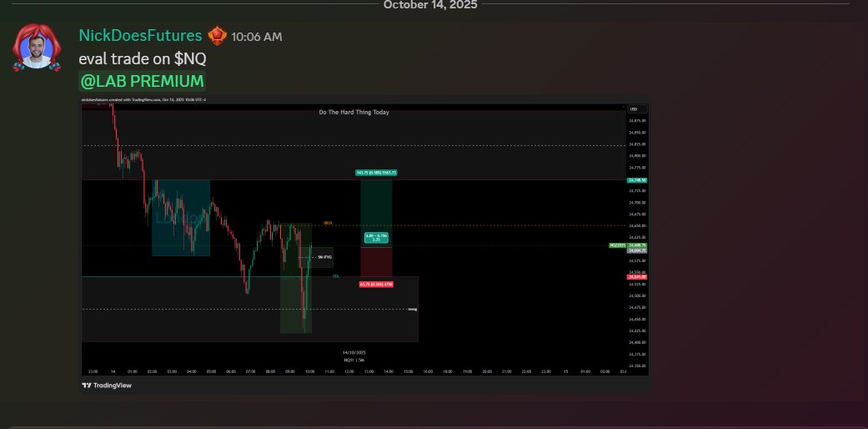Screen dimensions: 868x429
Task: Open NickDoesFutures' profile avatar
Action: point(37,48)
